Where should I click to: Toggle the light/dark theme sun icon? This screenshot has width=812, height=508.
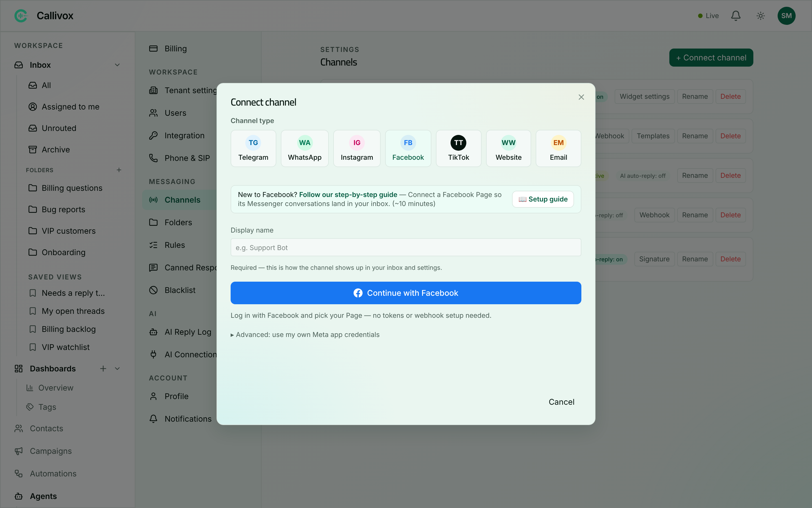(x=760, y=16)
